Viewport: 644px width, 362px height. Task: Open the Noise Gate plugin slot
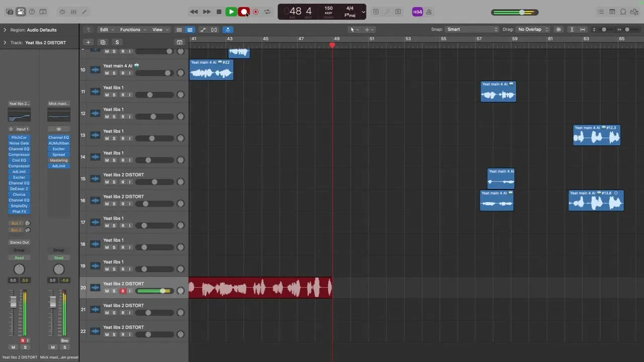(19, 143)
